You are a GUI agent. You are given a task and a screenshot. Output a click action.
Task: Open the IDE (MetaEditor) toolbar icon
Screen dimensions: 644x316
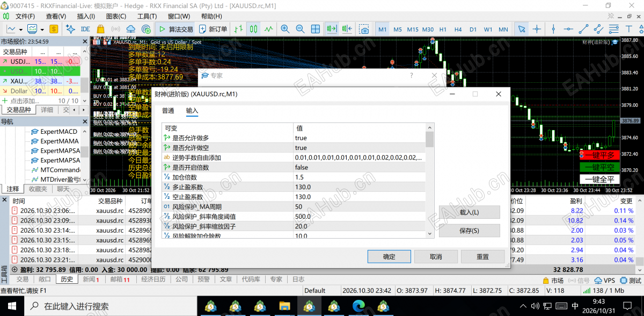[85, 29]
